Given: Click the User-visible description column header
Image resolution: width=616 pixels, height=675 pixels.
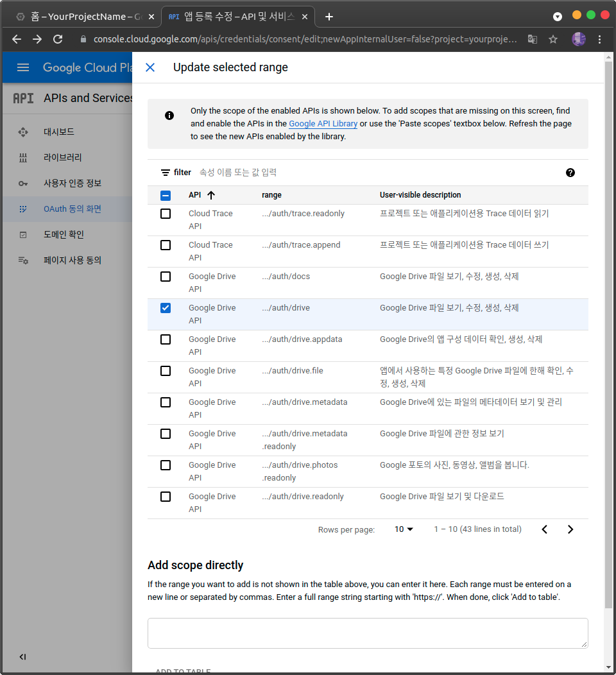Looking at the screenshot, I should click(420, 195).
